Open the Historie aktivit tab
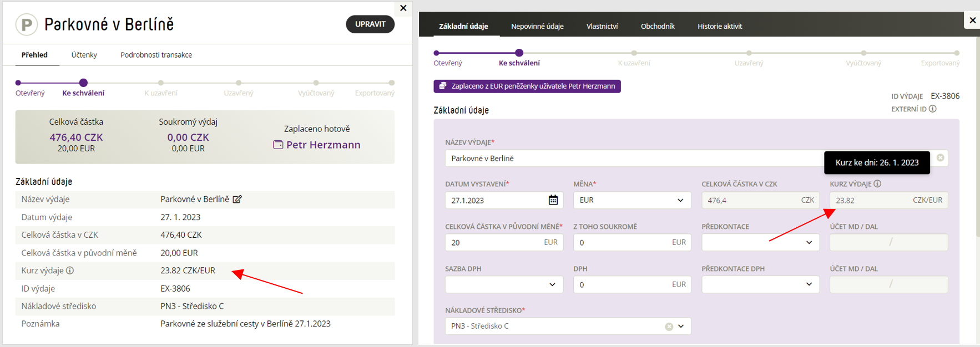 720,26
